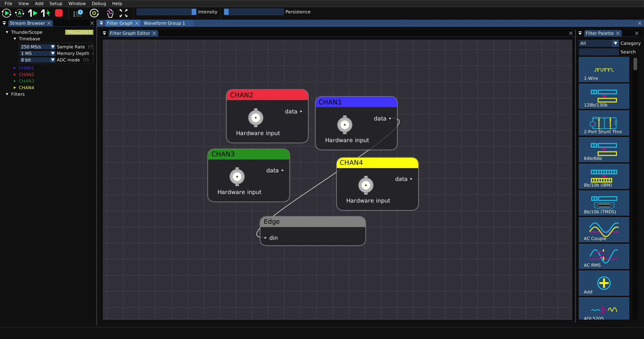This screenshot has width=644, height=339.
Task: Expand the CHAN1 tree item
Action: pos(15,68)
